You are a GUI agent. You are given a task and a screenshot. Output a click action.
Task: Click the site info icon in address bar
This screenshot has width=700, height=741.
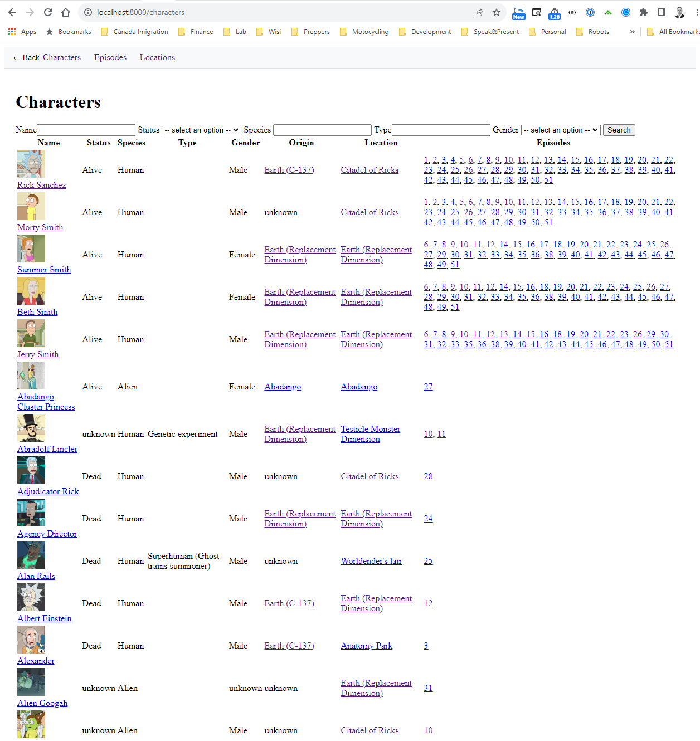(x=87, y=12)
